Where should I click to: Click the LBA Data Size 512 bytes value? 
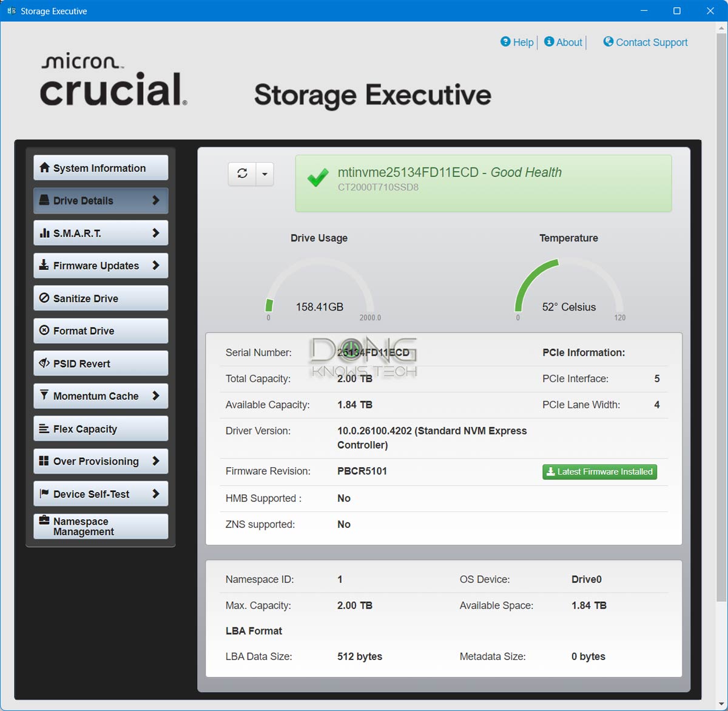[360, 656]
